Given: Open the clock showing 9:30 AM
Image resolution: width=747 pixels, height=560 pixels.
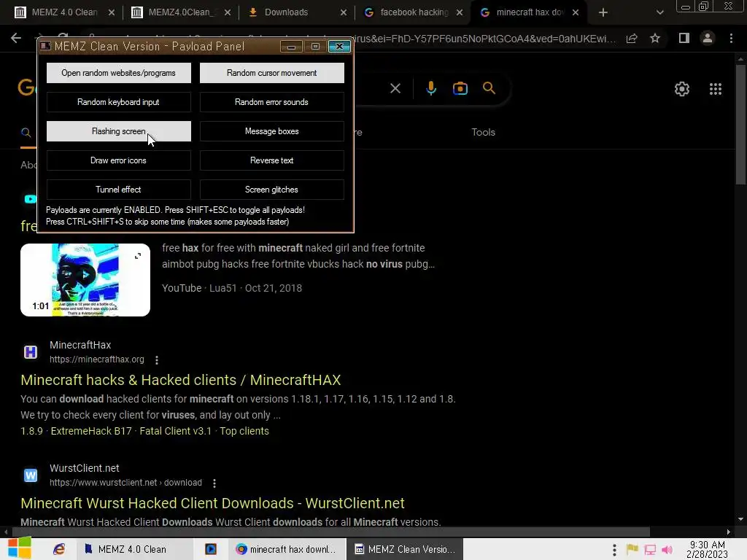Looking at the screenshot, I should (707, 549).
